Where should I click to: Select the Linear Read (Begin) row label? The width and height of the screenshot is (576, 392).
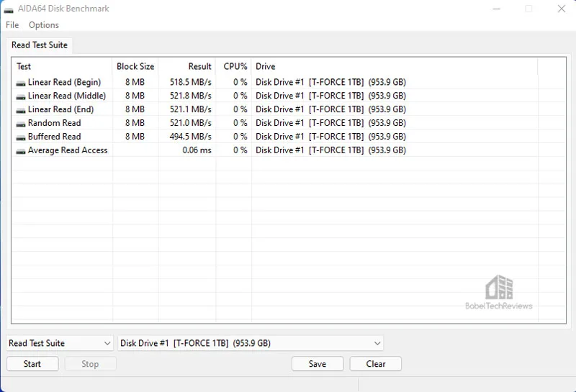tap(64, 82)
